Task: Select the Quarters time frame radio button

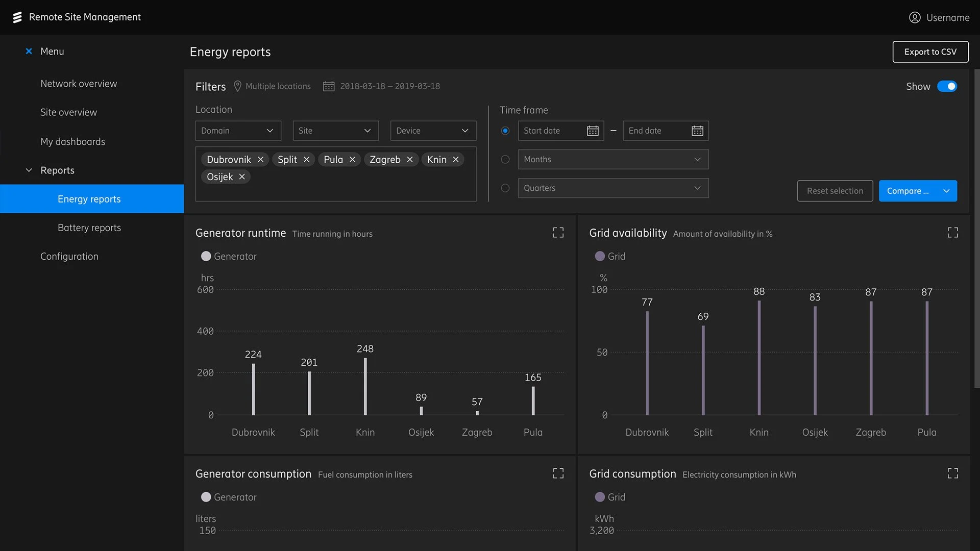Action: (505, 188)
